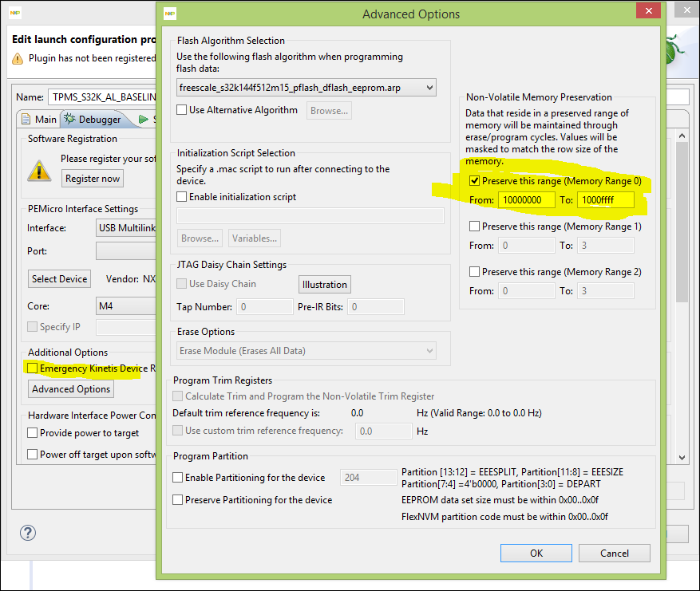This screenshot has width=700, height=591.
Task: Click the Select Device button
Action: [x=59, y=279]
